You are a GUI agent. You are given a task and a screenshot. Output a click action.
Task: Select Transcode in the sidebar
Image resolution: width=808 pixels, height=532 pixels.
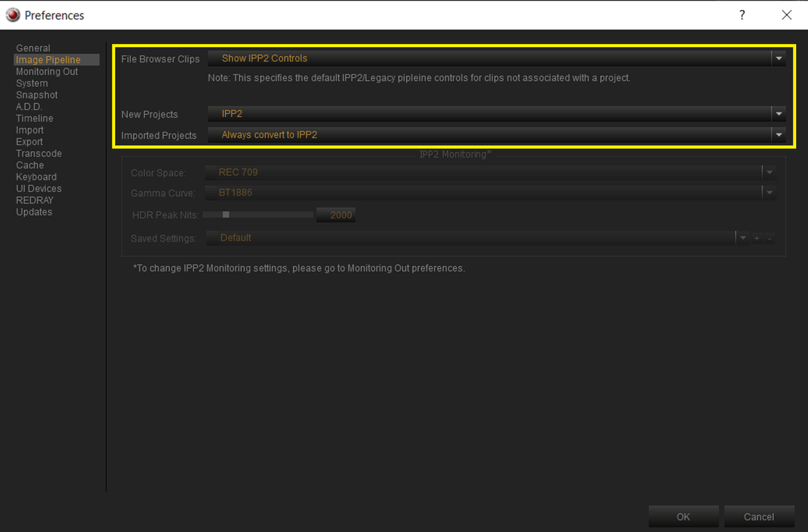(x=39, y=154)
